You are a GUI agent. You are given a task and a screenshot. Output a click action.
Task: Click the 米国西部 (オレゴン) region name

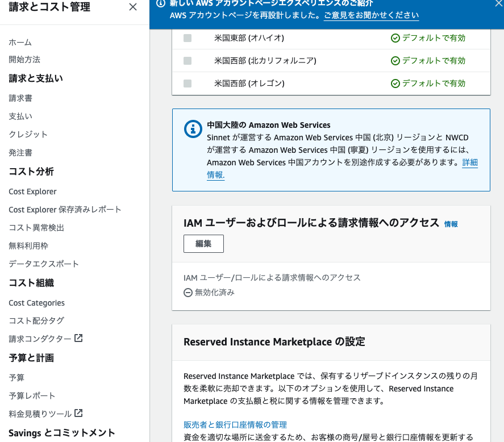click(x=249, y=84)
